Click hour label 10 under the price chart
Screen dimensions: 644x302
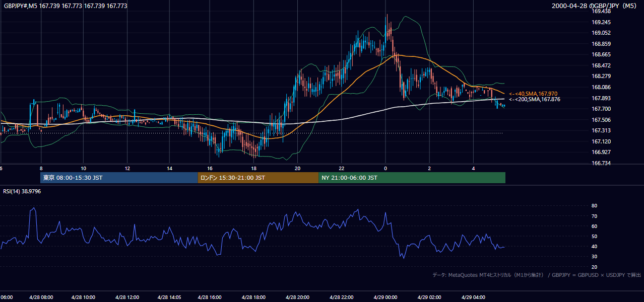coord(83,168)
